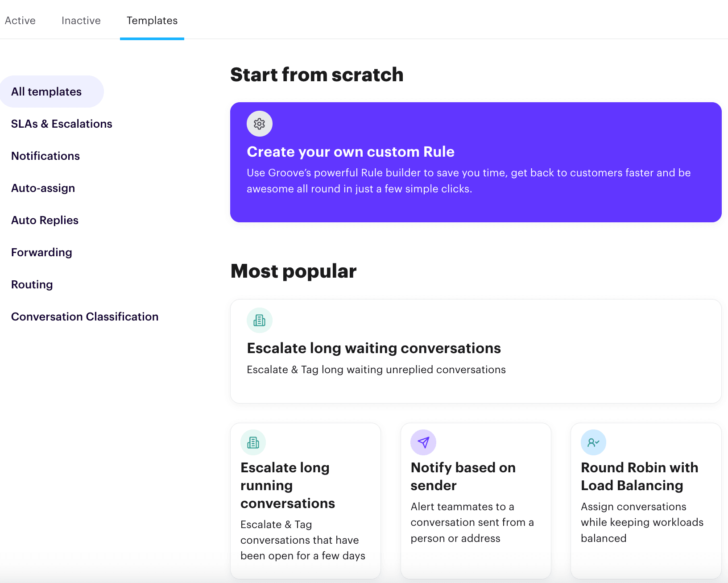Show Forwarding templates
The height and width of the screenshot is (583, 728).
41,252
